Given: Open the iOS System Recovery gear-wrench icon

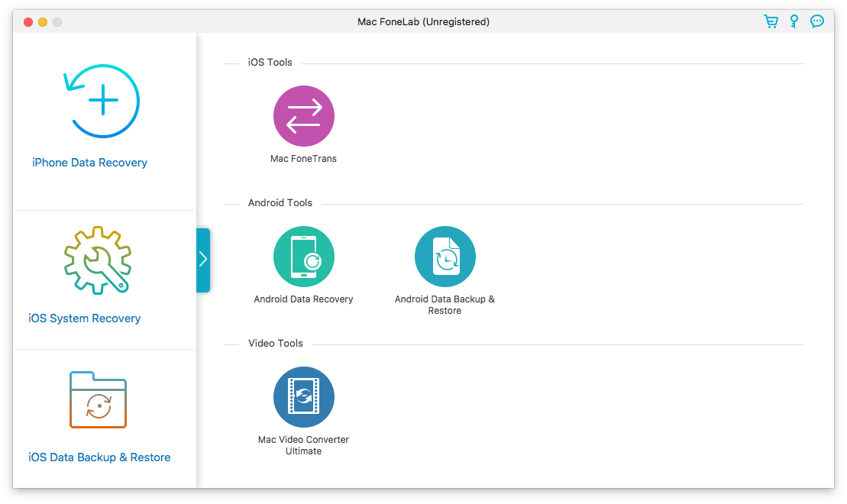Looking at the screenshot, I should (98, 260).
